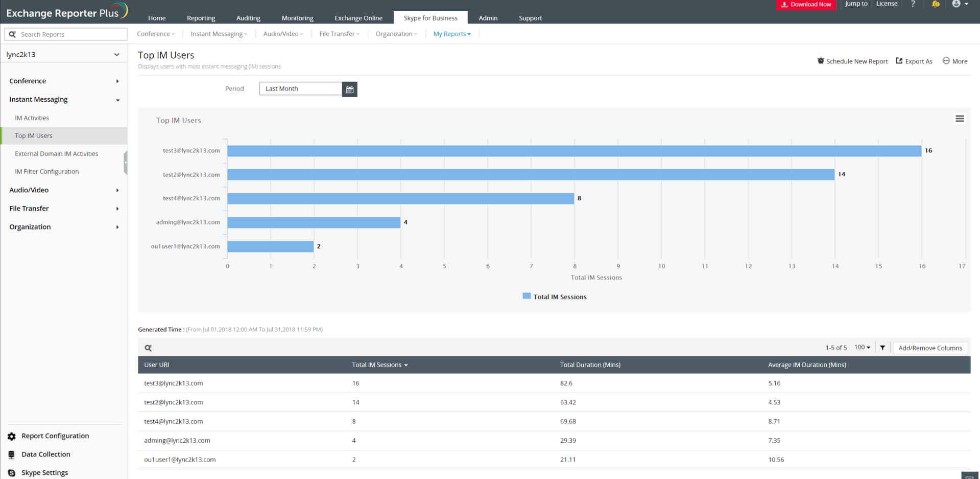This screenshot has height=479, width=980.
Task: Click the table filter funnel icon
Action: coord(882,348)
